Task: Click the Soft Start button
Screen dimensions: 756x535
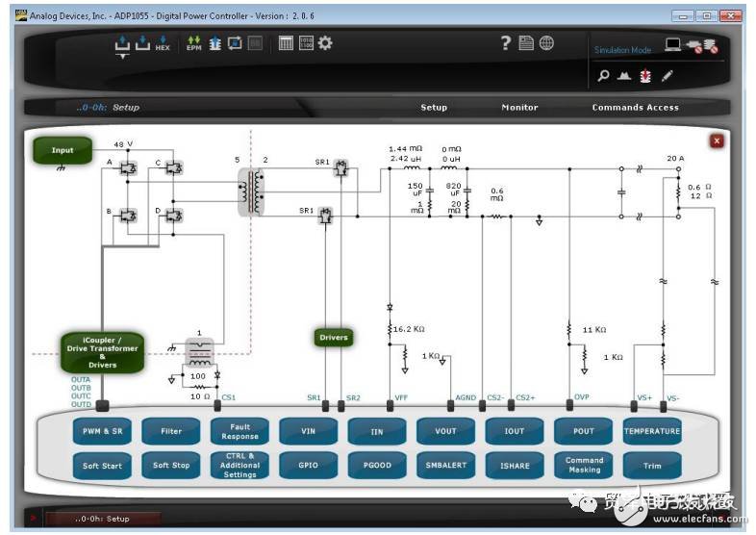Action: point(102,466)
